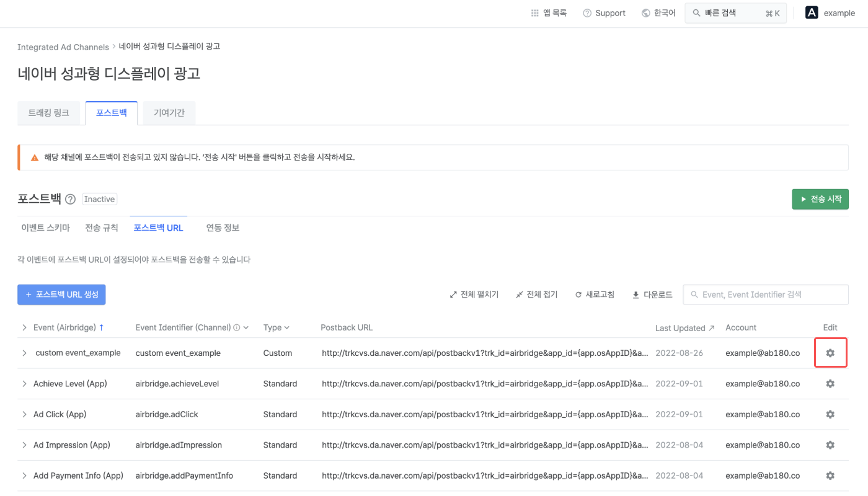Expand Ad Click (App) row

[24, 414]
